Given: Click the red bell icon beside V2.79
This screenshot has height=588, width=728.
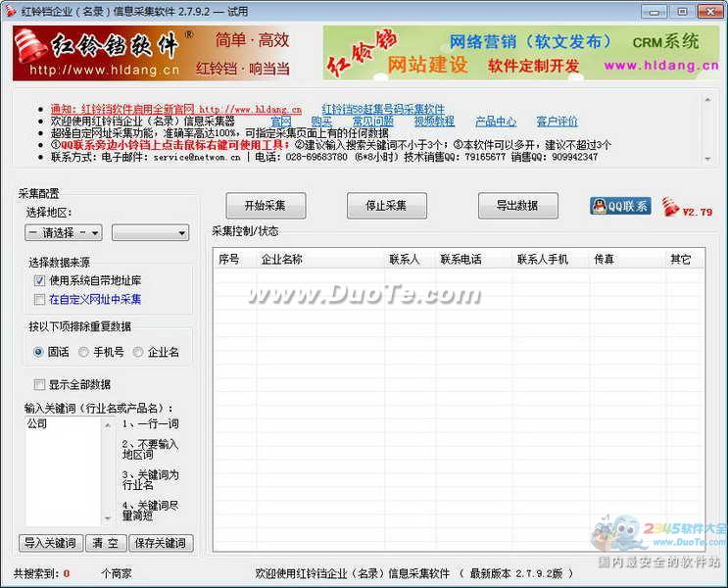Looking at the screenshot, I should point(670,207).
